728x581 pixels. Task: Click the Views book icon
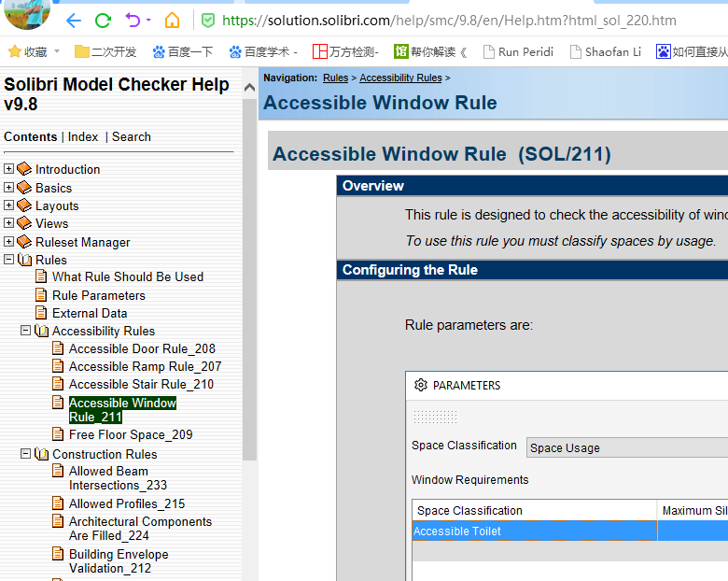(x=24, y=223)
